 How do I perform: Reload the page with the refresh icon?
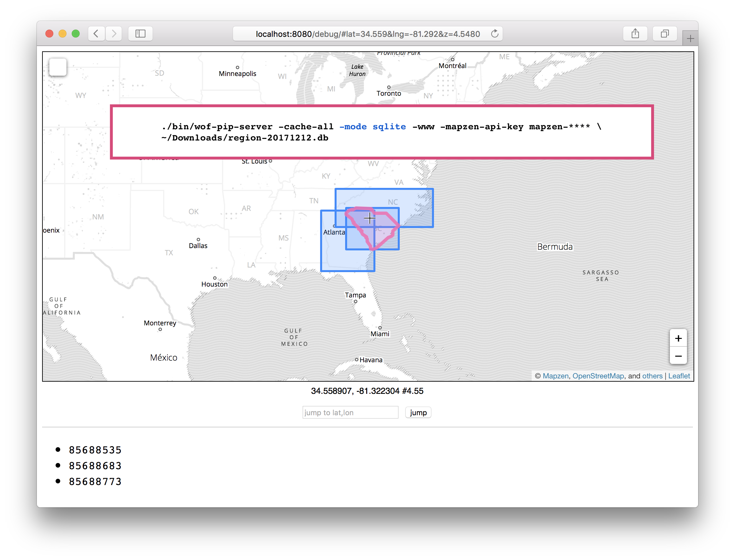tap(495, 34)
